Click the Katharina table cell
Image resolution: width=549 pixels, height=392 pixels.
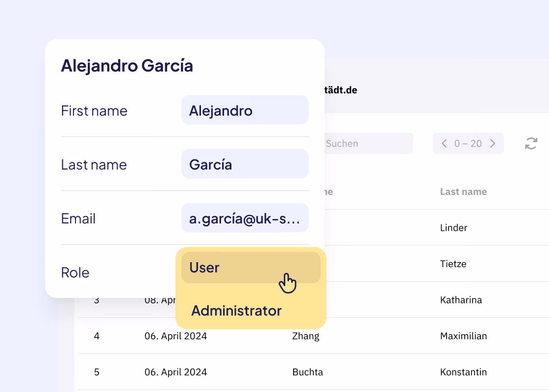coord(461,300)
